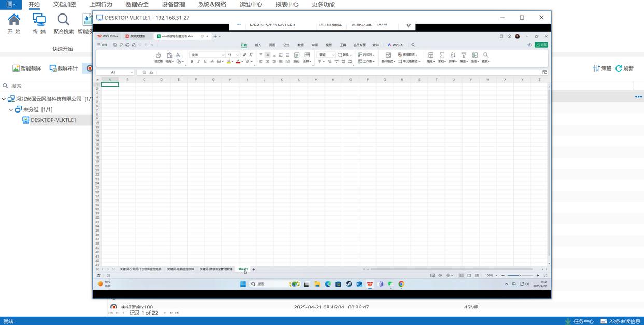This screenshot has width=644, height=325.
Task: Apply italic formatting in WPS ribbon
Action: coord(198,61)
